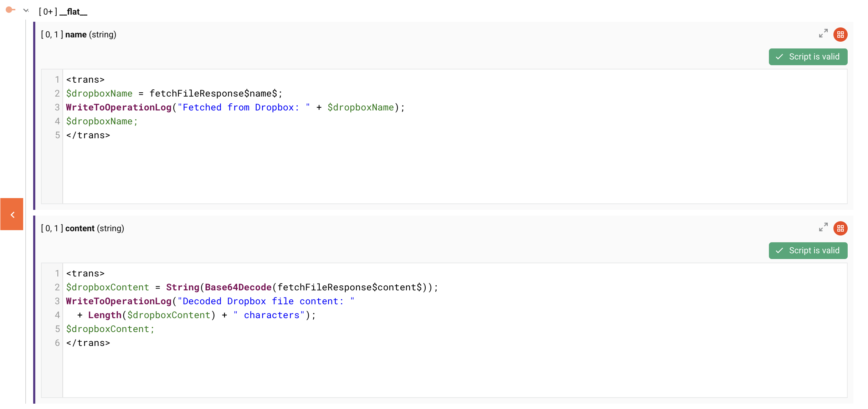Place cursor on WriteToOperationLog line in name script
The image size is (868, 409).
[235, 108]
